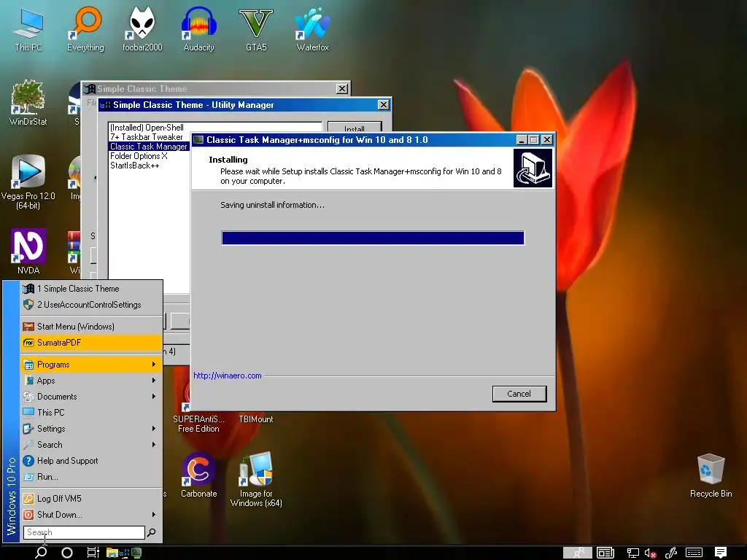The width and height of the screenshot is (747, 560).
Task: Cancel the Classic Task Manager installation
Action: pyautogui.click(x=519, y=394)
